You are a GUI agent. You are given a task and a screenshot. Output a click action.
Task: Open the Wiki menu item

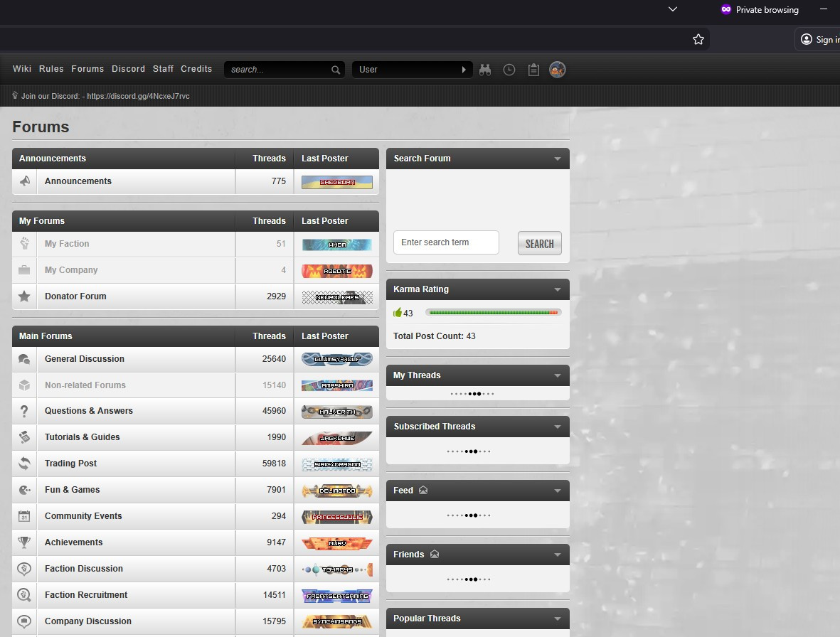pos(22,69)
